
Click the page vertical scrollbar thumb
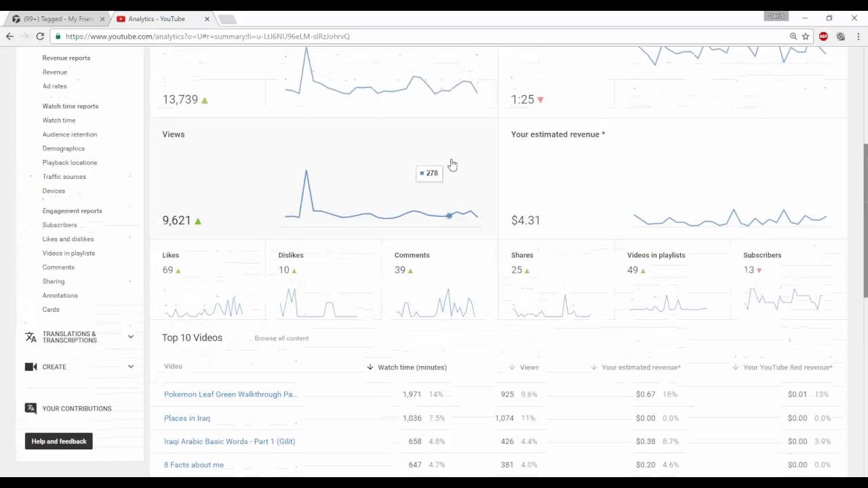point(864,220)
